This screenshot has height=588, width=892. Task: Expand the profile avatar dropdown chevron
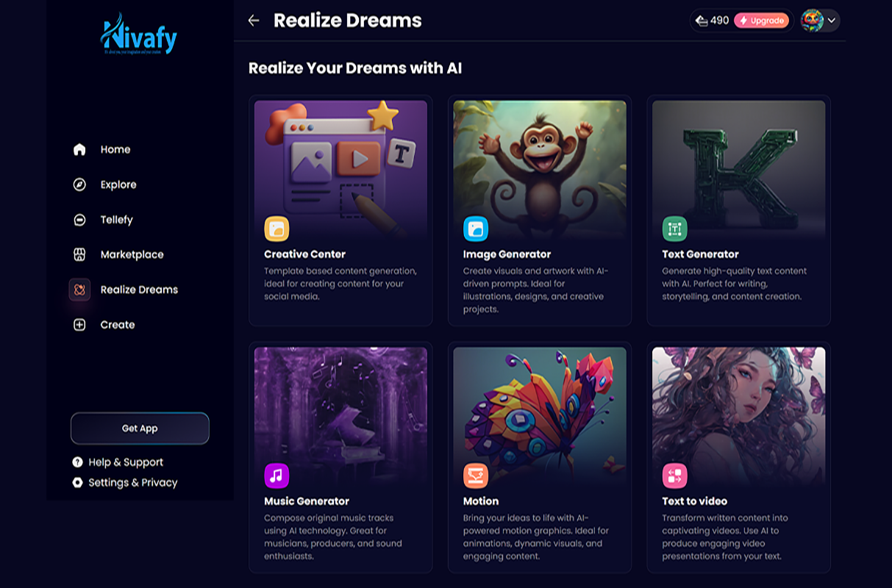point(832,21)
